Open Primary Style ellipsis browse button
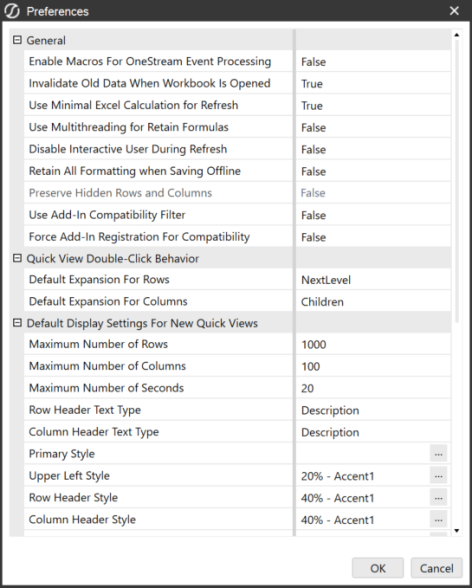Image resolution: width=472 pixels, height=588 pixels. [438, 453]
